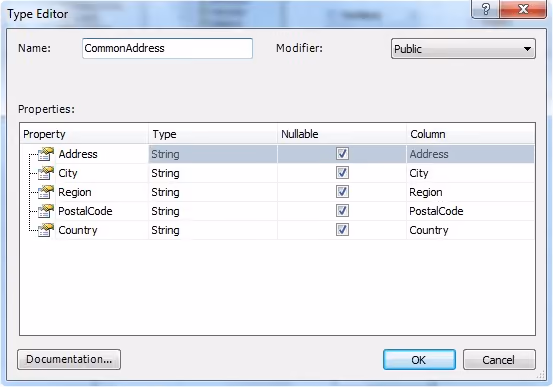Image resolution: width=553 pixels, height=387 pixels.
Task: Click the String type cell for Address
Action: (x=213, y=154)
